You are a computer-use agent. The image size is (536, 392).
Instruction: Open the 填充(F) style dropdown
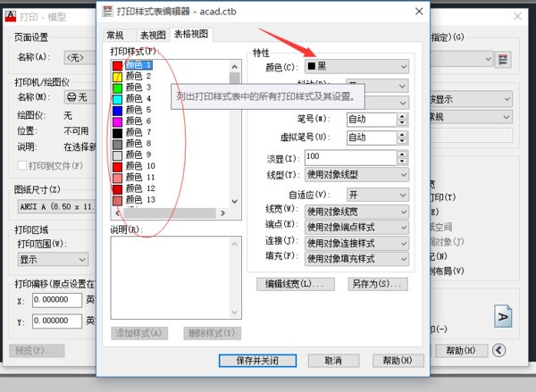pyautogui.click(x=356, y=259)
